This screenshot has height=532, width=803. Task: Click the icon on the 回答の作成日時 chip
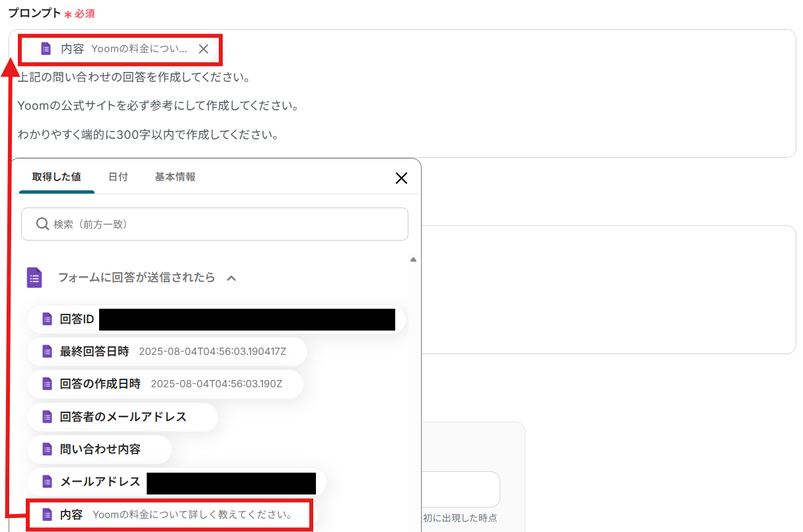[47, 384]
